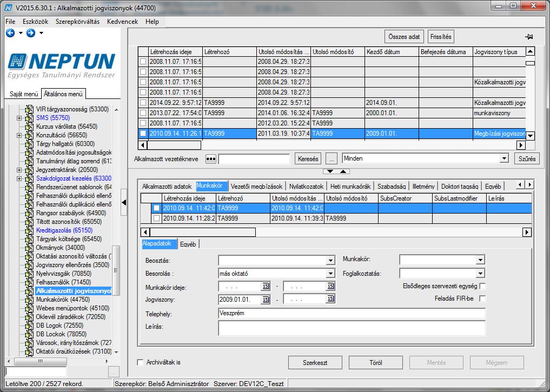550x392 pixels.
Task: Click the Szerkeszt button
Action: pos(315,363)
